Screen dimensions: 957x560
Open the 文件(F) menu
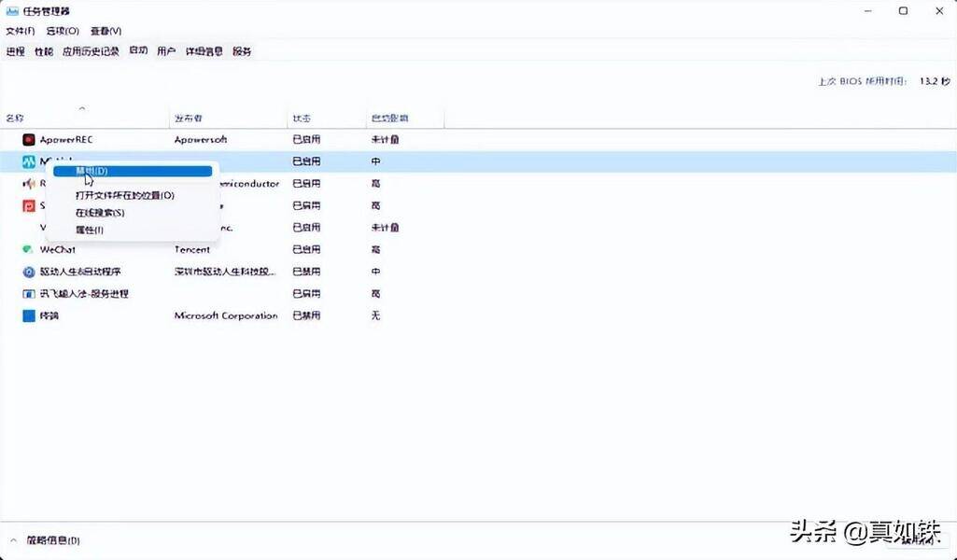point(21,31)
